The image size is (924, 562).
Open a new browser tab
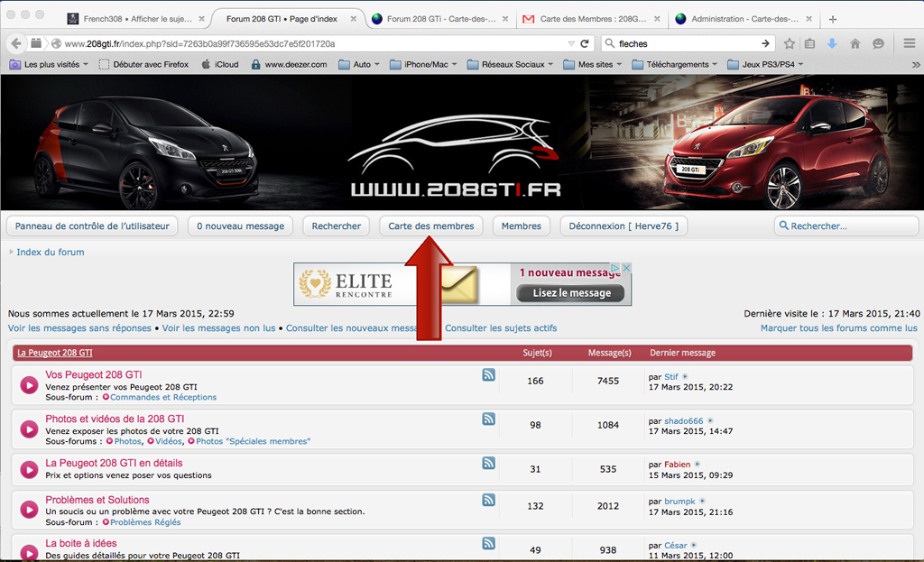(x=833, y=19)
